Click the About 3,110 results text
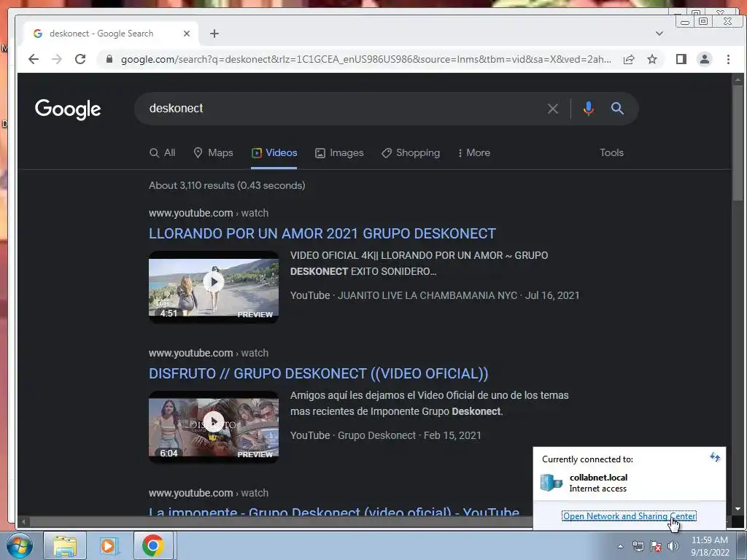This screenshot has height=560, width=747. (x=227, y=186)
